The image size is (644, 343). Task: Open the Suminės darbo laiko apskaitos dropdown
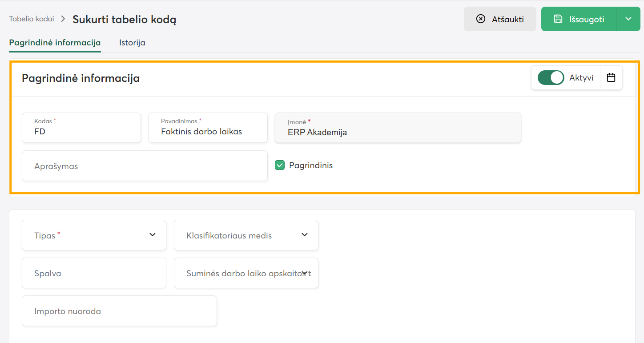246,273
